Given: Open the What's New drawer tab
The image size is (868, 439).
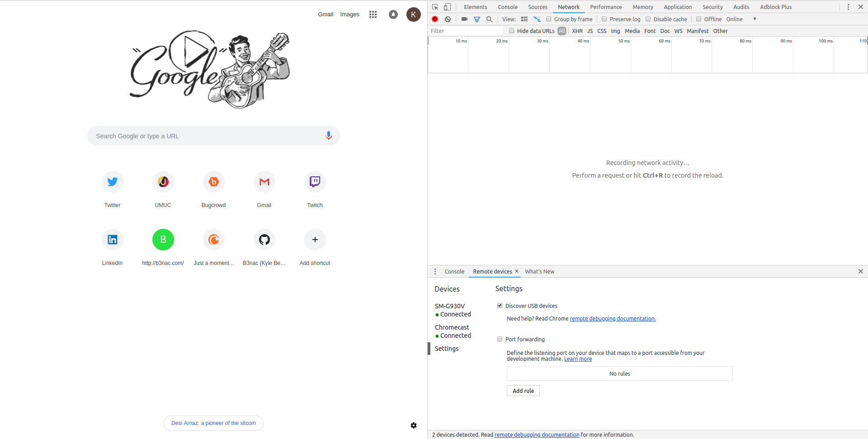Looking at the screenshot, I should point(539,271).
